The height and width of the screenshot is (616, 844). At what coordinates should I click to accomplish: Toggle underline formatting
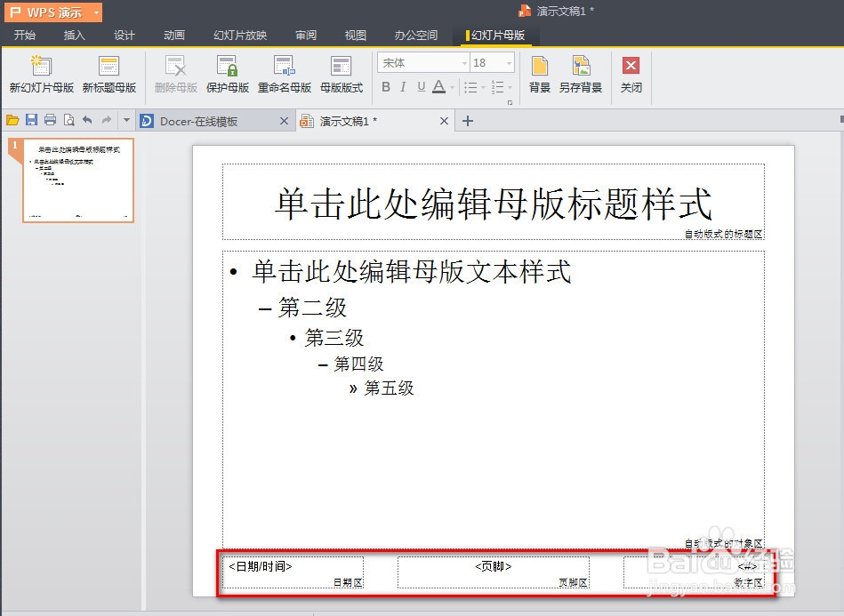point(419,86)
